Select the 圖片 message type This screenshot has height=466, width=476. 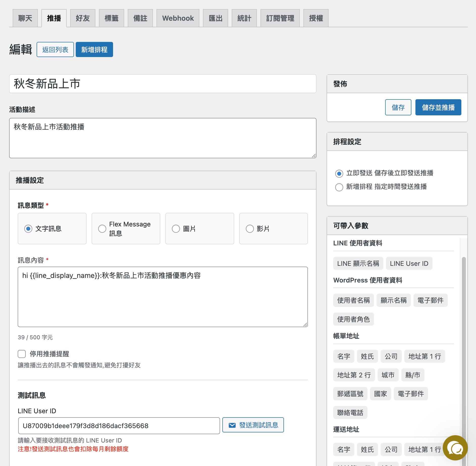[176, 229]
